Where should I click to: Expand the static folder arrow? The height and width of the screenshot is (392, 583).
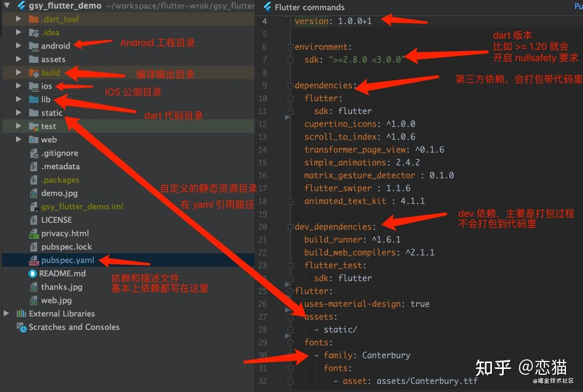pyautogui.click(x=18, y=112)
